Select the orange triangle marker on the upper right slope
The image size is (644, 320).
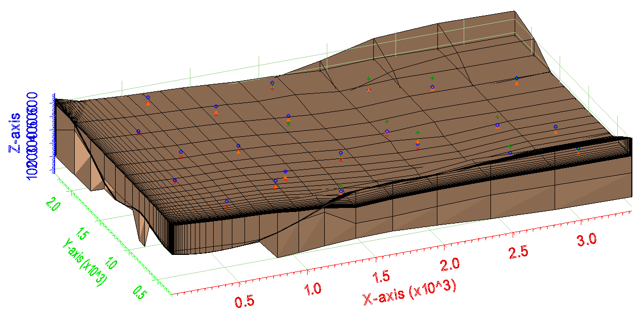pos(516,83)
